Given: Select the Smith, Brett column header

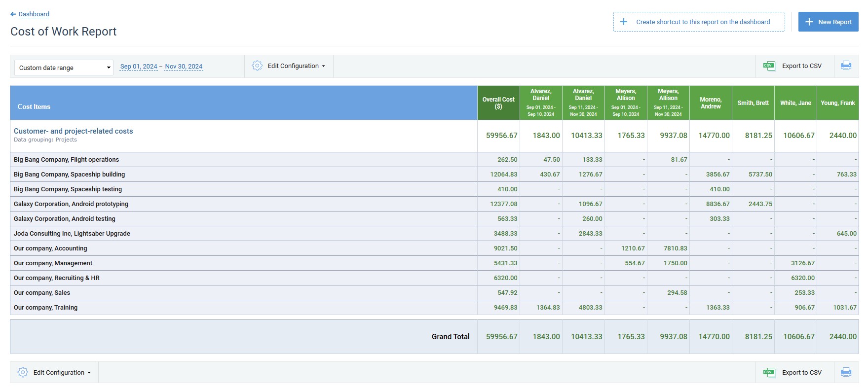Looking at the screenshot, I should [753, 103].
